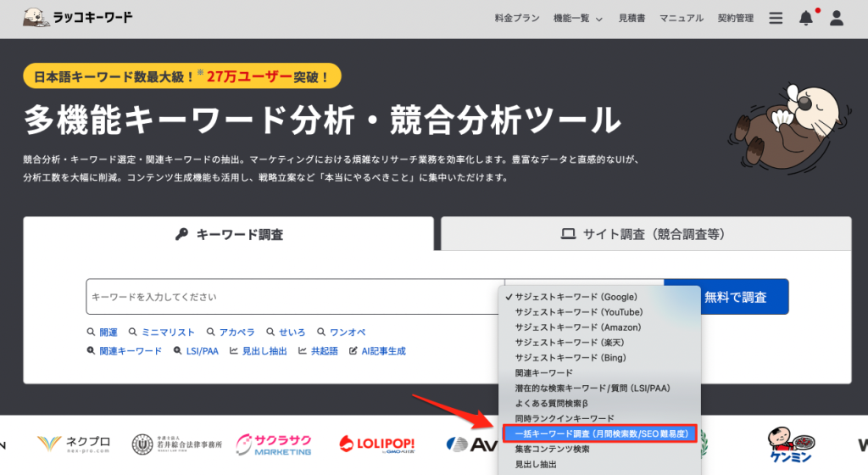Click the ネクプロ sponsor logo
Viewport: 868px width, 475px height.
coord(74,443)
